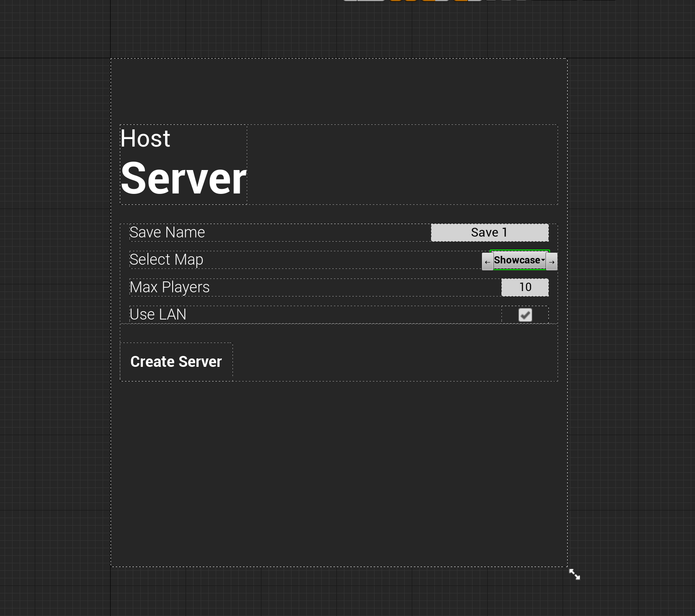Viewport: 695px width, 616px height.
Task: Click the Create Server button
Action: click(176, 362)
